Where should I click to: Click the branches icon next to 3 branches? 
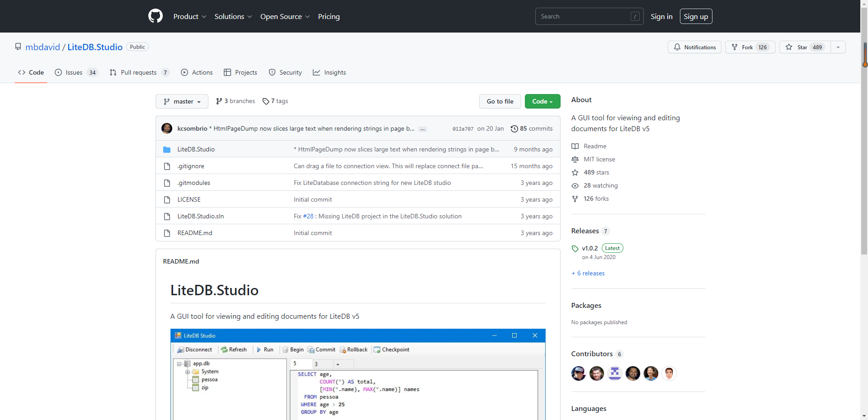click(219, 101)
